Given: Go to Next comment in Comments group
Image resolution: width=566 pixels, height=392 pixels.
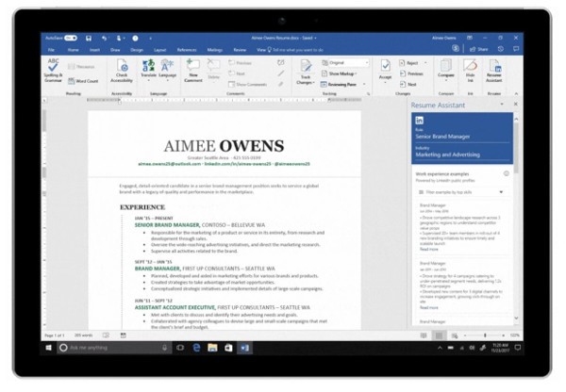Looking at the screenshot, I should 237,73.
